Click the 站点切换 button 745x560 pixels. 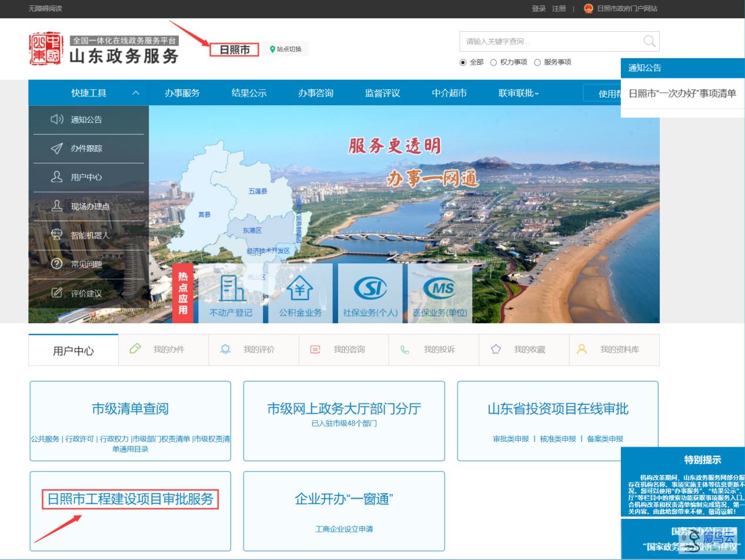click(286, 49)
